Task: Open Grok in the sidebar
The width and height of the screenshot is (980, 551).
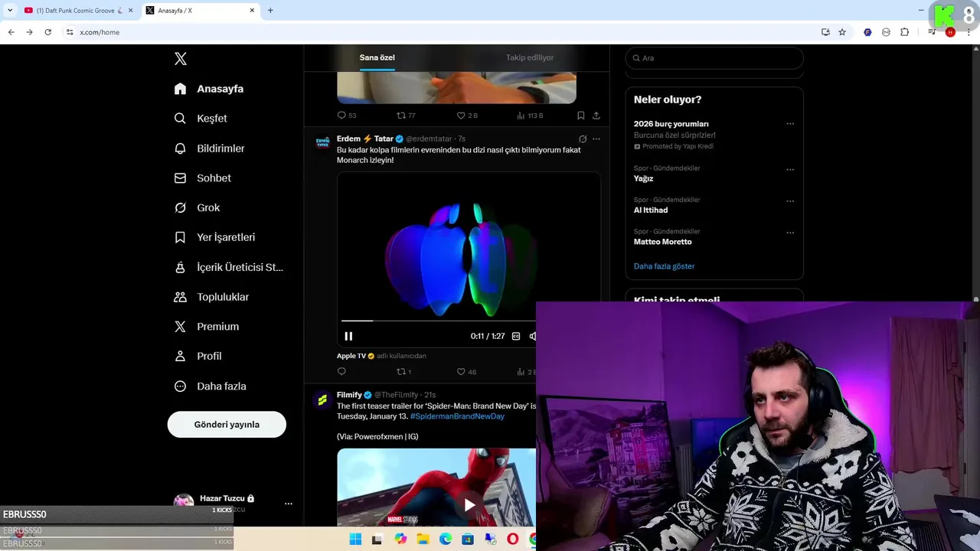Action: pyautogui.click(x=197, y=208)
